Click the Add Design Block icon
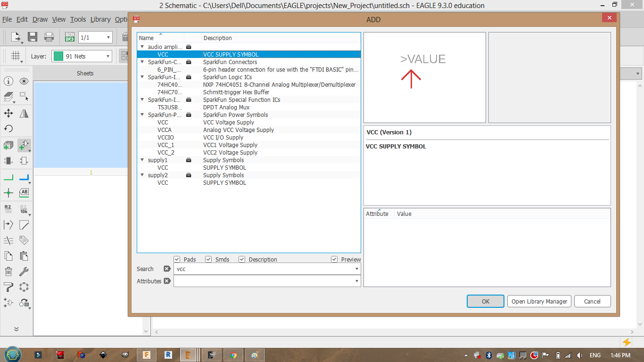Screen dimensions: 644x362 pos(8,145)
